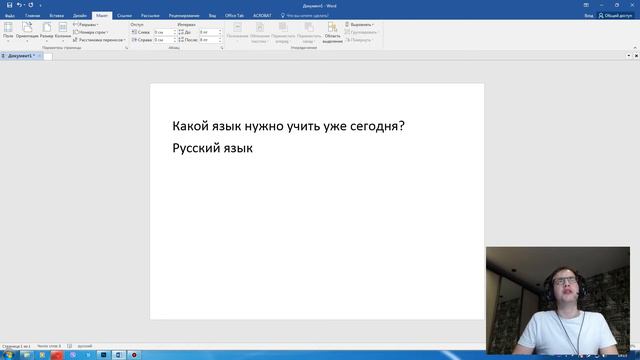Open Область выделения (Selection Pane)
640x360 pixels.
point(332,33)
